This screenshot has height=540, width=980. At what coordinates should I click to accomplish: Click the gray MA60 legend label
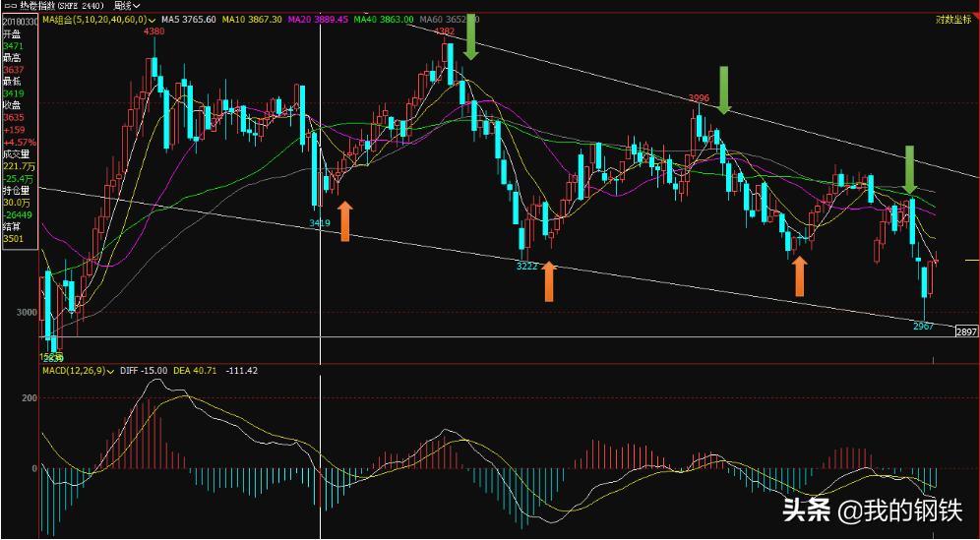coord(445,19)
